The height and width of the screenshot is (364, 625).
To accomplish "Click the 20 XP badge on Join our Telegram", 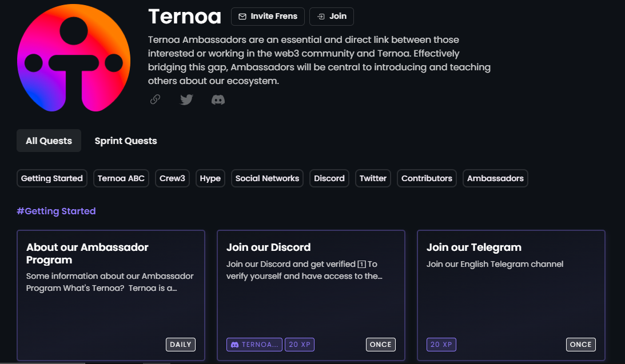I will [441, 344].
